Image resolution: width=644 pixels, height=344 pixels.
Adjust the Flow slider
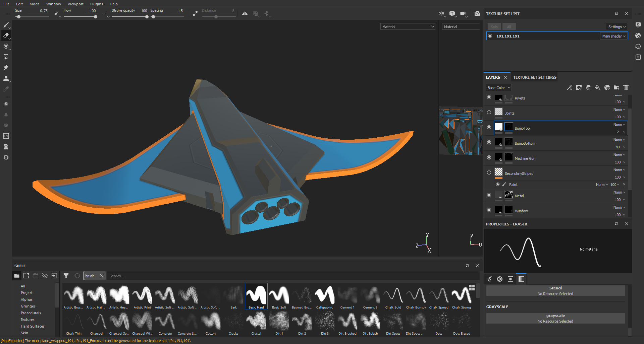click(x=80, y=17)
